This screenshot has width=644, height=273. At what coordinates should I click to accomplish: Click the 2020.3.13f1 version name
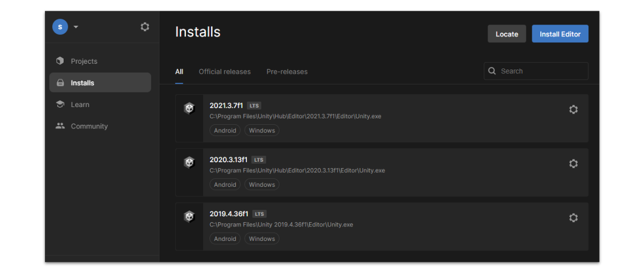click(x=229, y=160)
